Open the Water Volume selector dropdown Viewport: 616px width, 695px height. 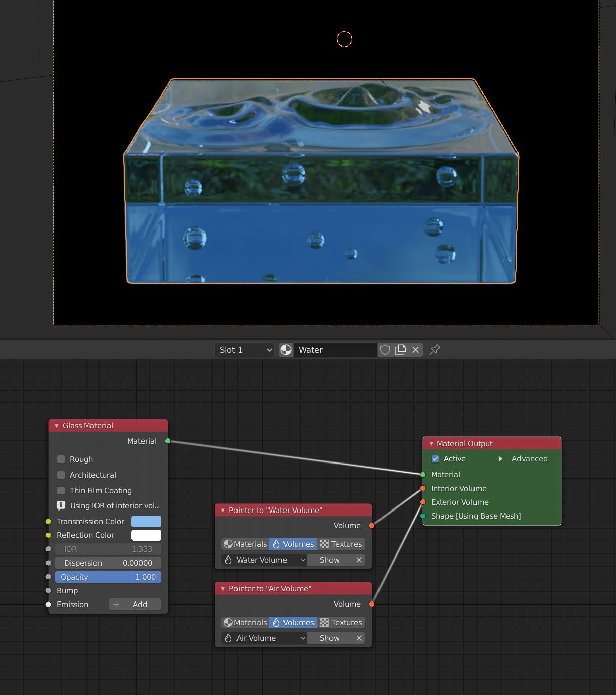click(264, 560)
